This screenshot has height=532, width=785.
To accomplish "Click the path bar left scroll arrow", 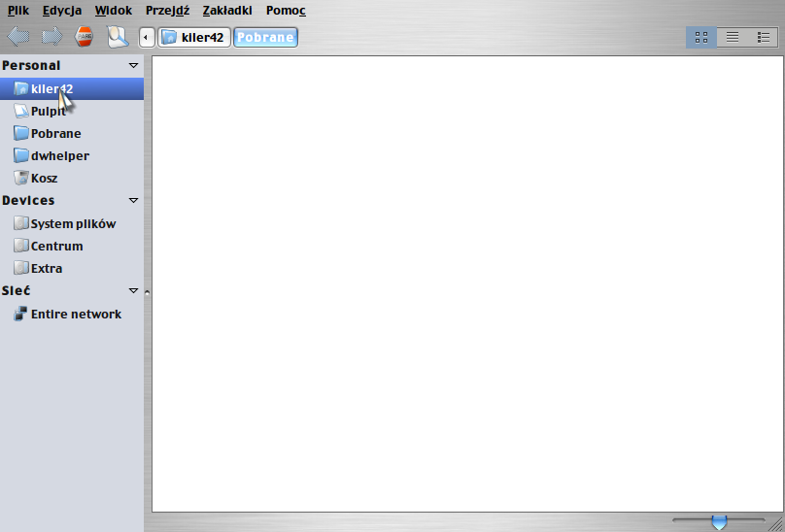I will pos(146,37).
